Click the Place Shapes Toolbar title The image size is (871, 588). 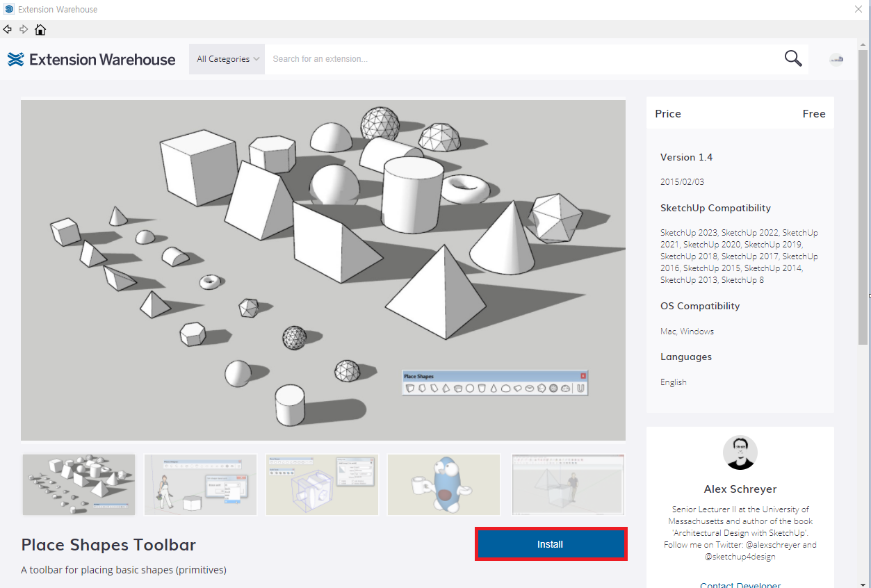point(108,545)
